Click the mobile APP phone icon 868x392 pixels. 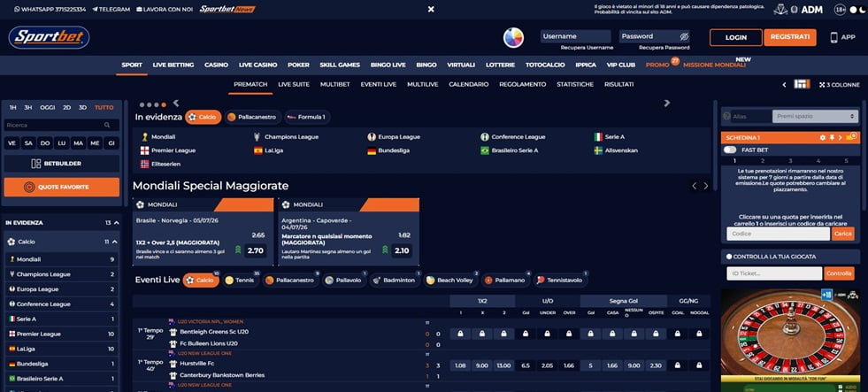tap(833, 38)
